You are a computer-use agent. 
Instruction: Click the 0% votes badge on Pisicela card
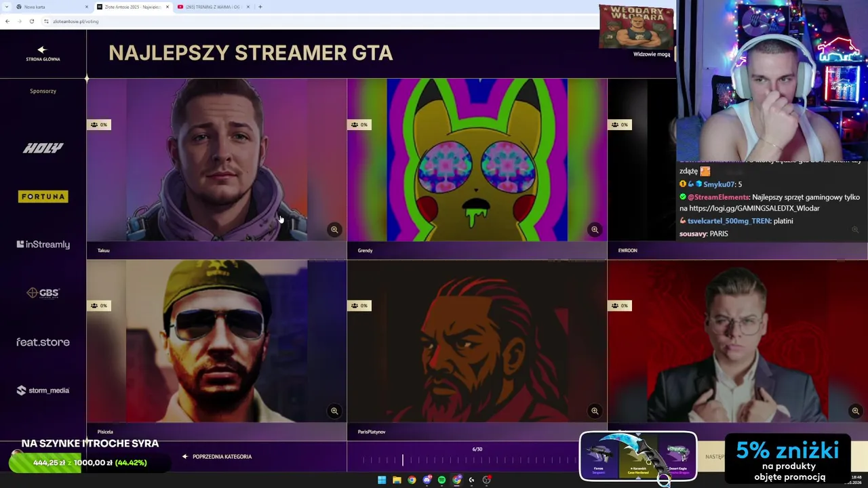point(98,306)
